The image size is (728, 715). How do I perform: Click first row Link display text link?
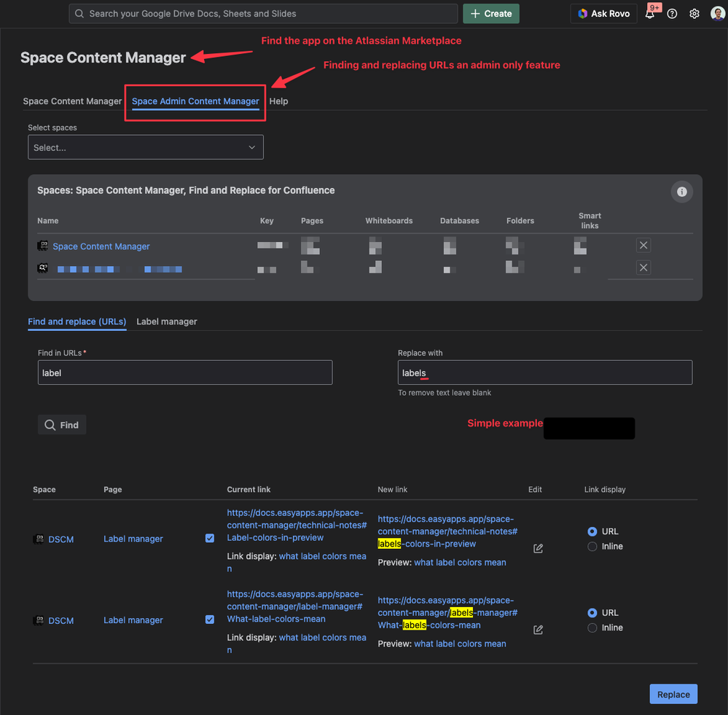pyautogui.click(x=322, y=556)
